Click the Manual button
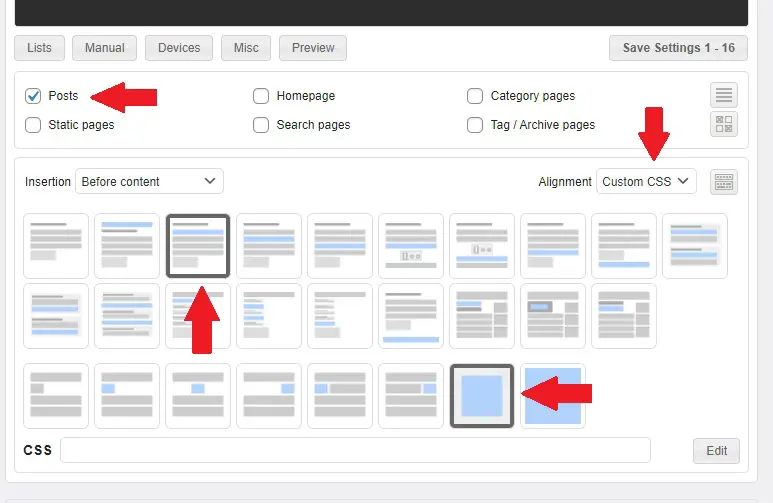 coord(105,48)
